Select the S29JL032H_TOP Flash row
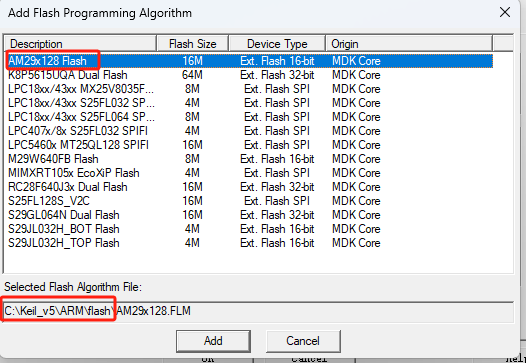This screenshot has height=363, width=526. coord(250,243)
